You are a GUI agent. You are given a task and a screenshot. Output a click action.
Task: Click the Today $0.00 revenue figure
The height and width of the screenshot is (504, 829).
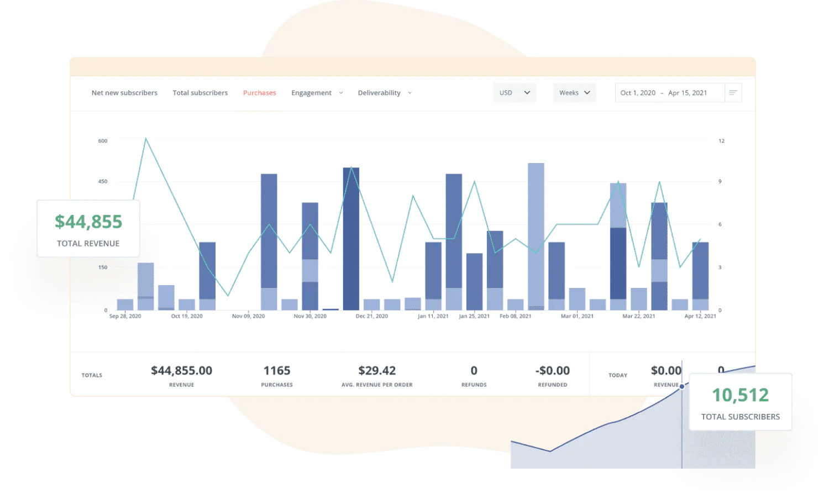[665, 371]
